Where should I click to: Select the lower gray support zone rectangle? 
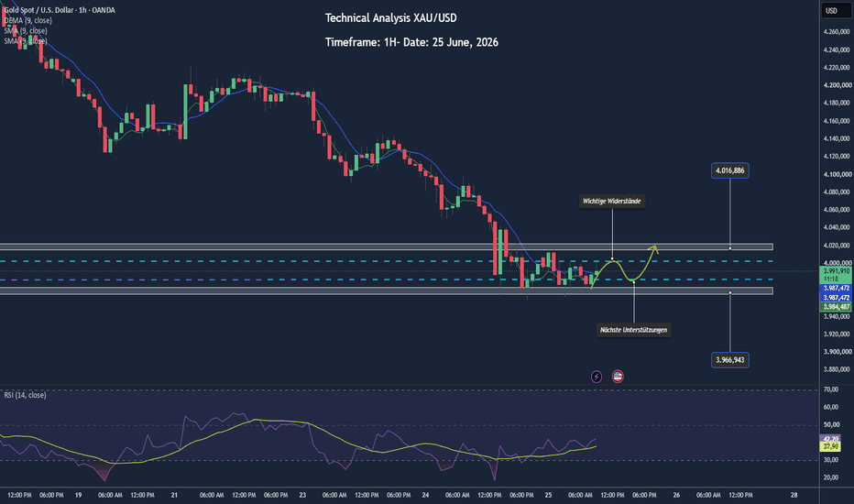(x=386, y=291)
